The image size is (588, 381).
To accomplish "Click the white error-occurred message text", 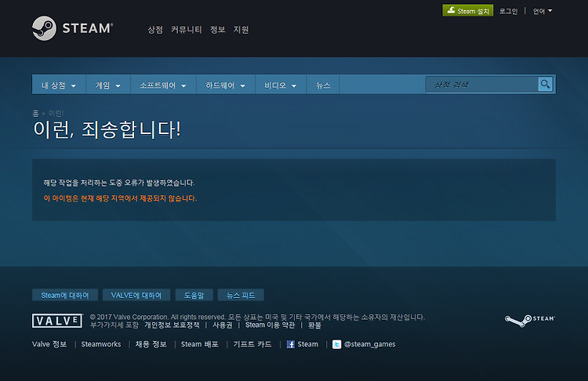I will (119, 183).
